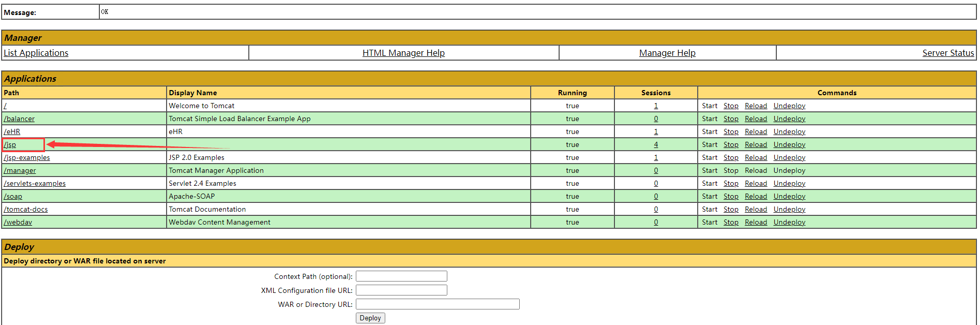Undeploy the /soap application
This screenshot has height=325, width=980.
(789, 197)
